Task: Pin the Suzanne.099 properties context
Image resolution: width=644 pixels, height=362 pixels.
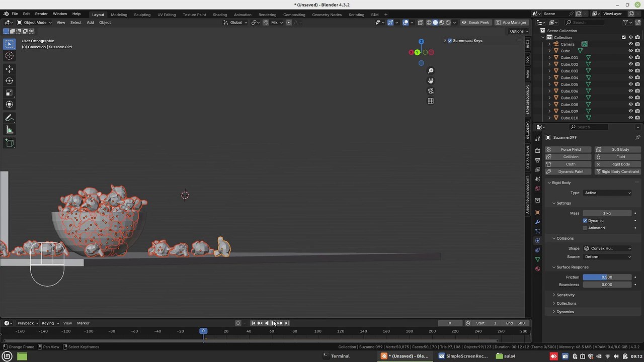Action: [637, 137]
